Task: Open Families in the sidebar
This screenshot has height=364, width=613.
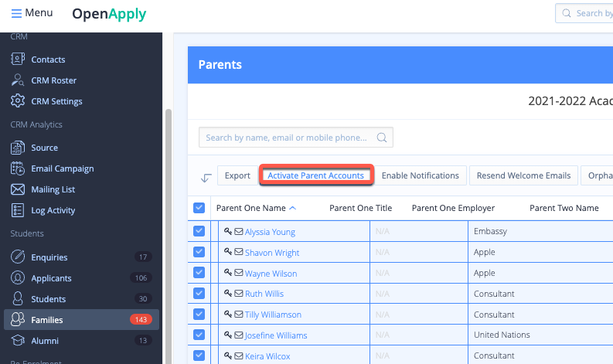Action: coord(48,320)
